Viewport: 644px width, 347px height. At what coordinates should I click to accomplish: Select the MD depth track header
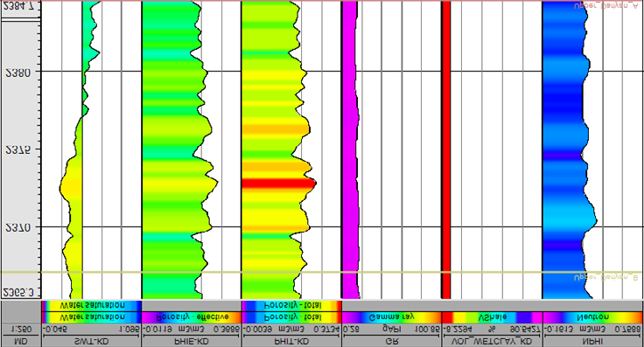click(x=20, y=342)
